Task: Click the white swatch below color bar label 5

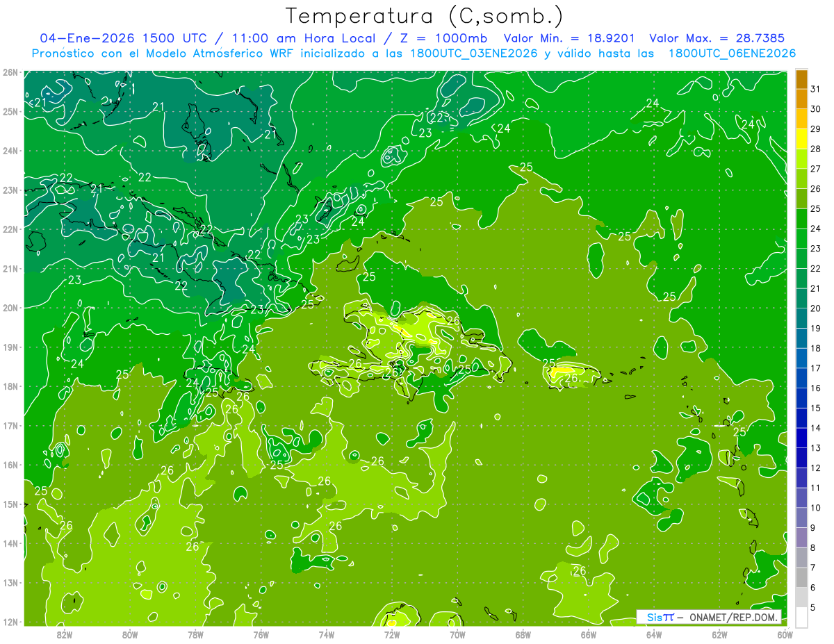Action: pos(801,617)
